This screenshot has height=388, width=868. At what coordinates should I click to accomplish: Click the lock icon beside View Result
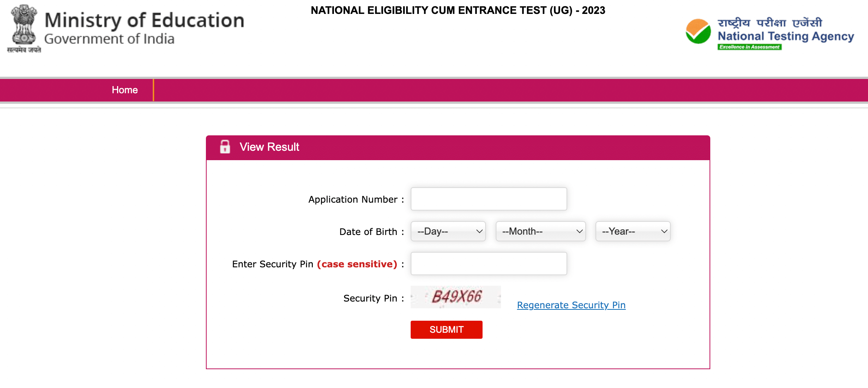225,147
